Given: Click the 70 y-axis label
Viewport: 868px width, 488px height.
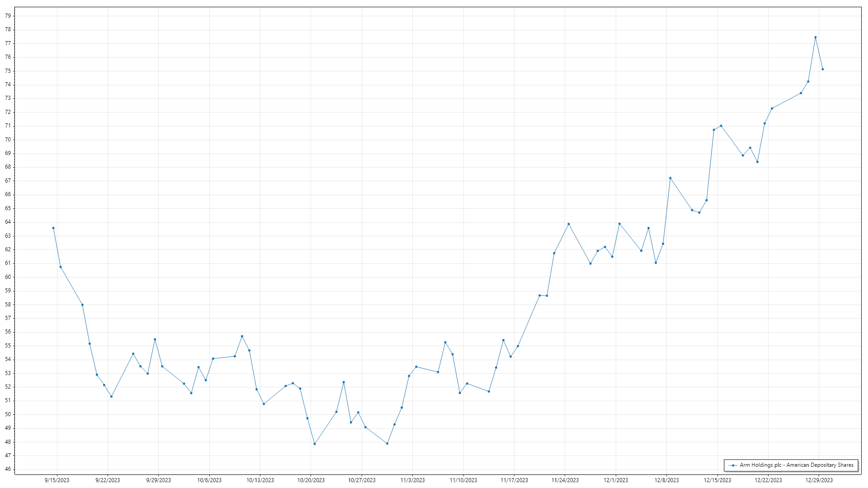Looking at the screenshot, I should pyautogui.click(x=8, y=140).
